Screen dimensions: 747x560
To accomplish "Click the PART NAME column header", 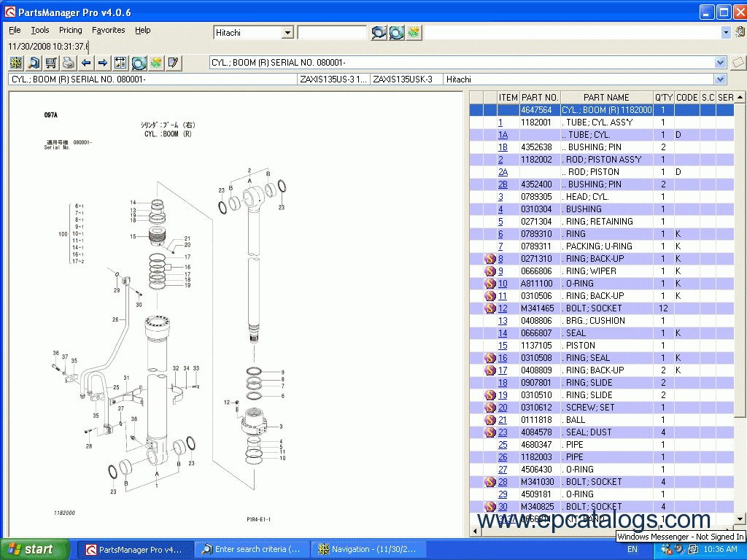I will point(606,97).
